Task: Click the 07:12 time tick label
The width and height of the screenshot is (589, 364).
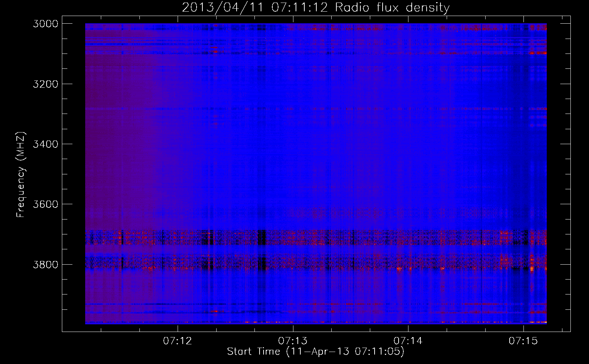Action: click(177, 341)
